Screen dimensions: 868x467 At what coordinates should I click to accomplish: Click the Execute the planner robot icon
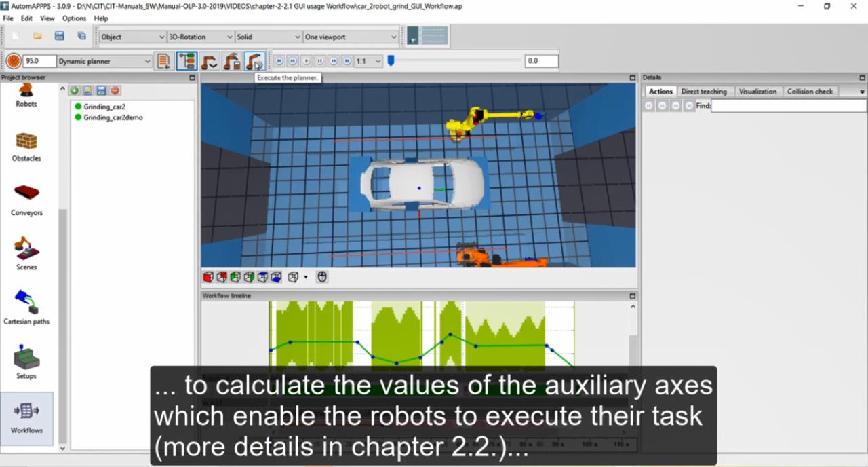click(x=254, y=61)
